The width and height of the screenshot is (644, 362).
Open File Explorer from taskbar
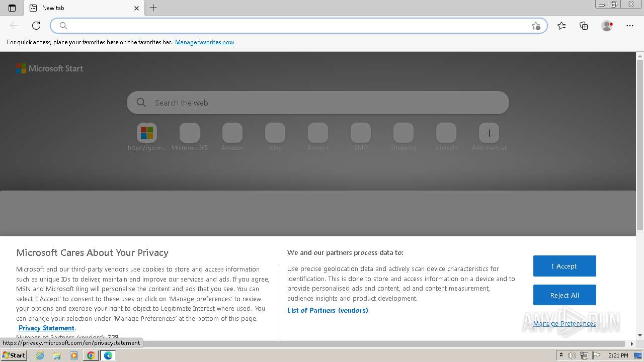coord(57,355)
